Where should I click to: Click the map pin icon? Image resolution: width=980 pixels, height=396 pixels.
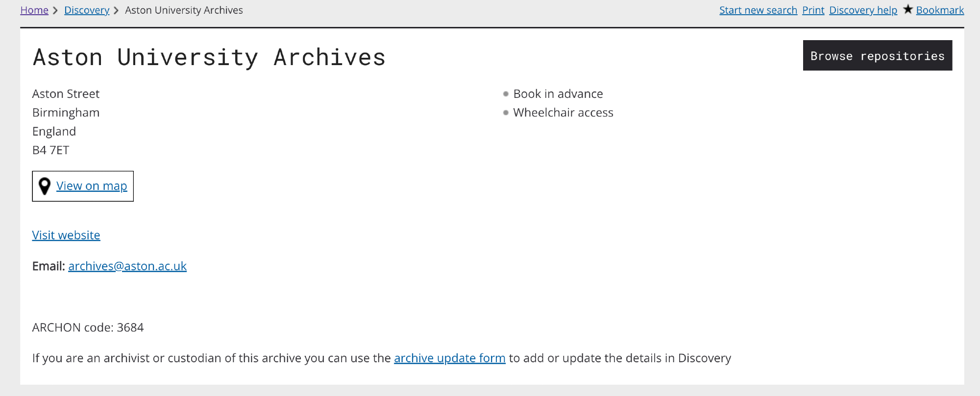(45, 186)
